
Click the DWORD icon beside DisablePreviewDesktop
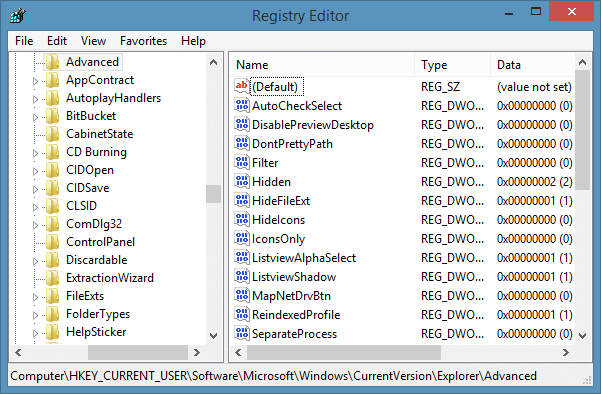coord(241,125)
